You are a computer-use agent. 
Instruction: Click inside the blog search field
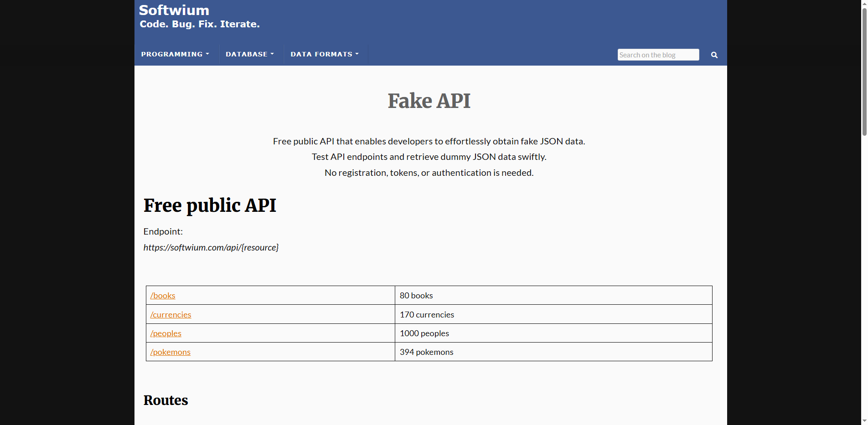[658, 55]
